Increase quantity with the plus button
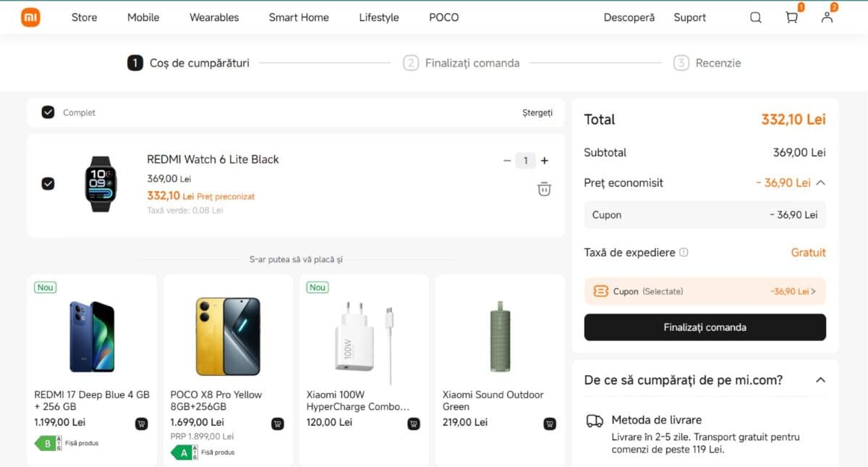This screenshot has height=467, width=868. click(x=545, y=161)
